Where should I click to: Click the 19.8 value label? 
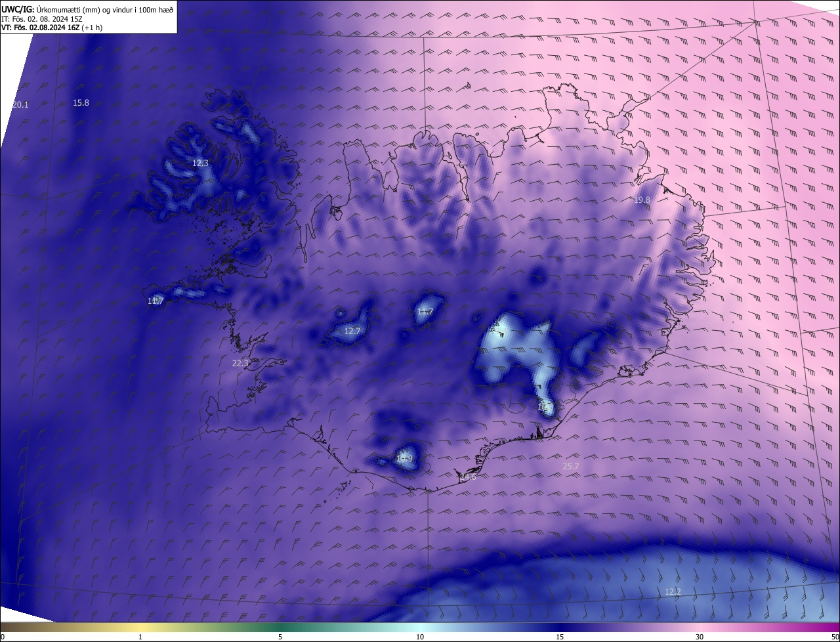(642, 200)
